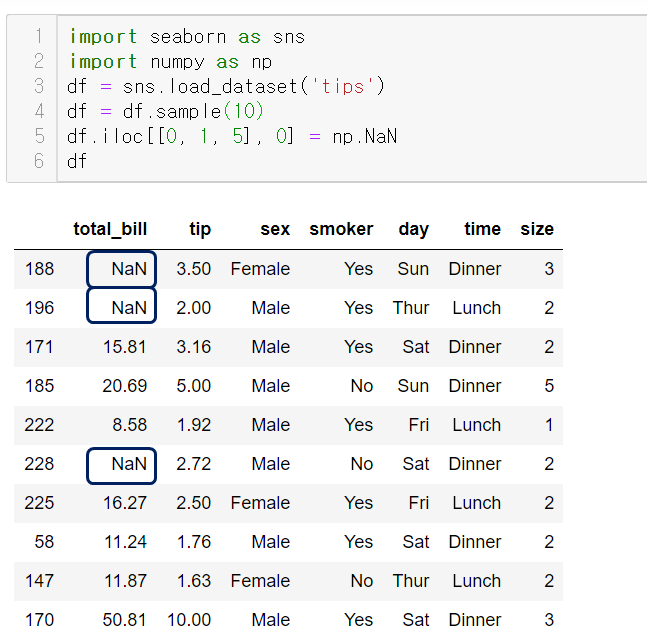Select tip value 3.50
Screen dimensions: 647x644
pos(194,269)
